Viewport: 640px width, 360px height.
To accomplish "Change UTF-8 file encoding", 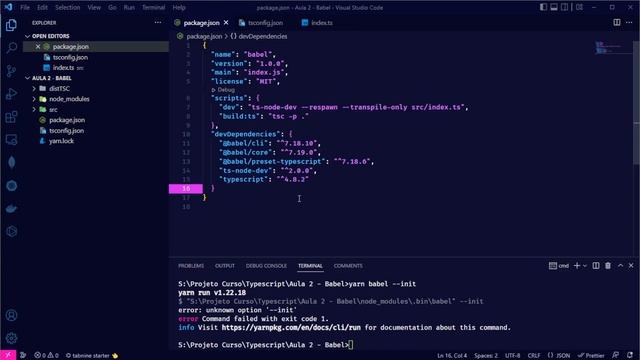I will point(513,356).
